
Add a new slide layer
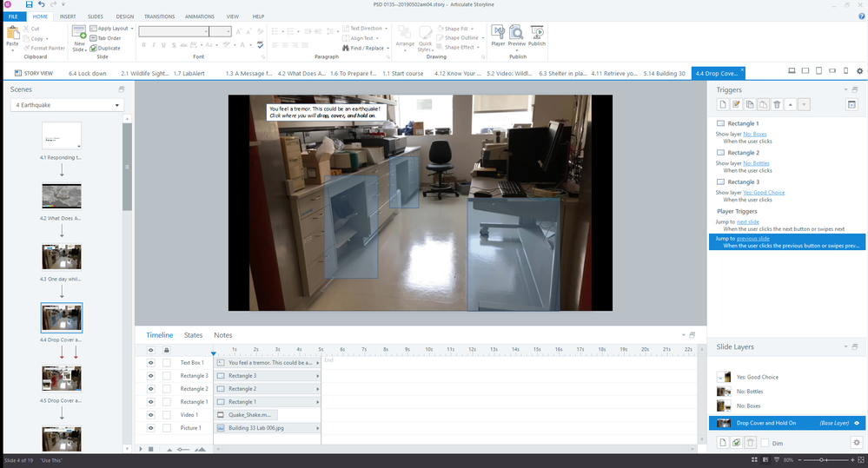(721, 443)
